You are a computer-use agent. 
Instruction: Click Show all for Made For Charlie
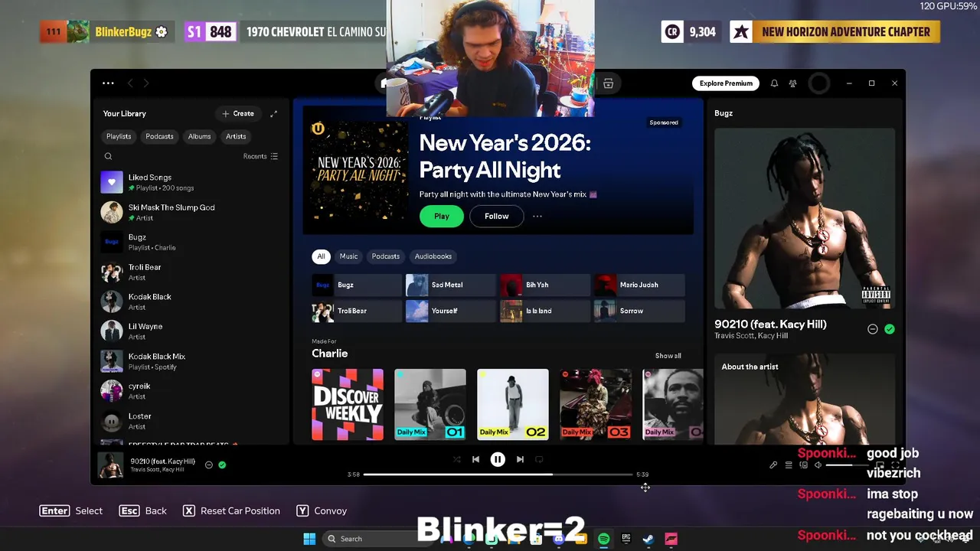pyautogui.click(x=668, y=356)
